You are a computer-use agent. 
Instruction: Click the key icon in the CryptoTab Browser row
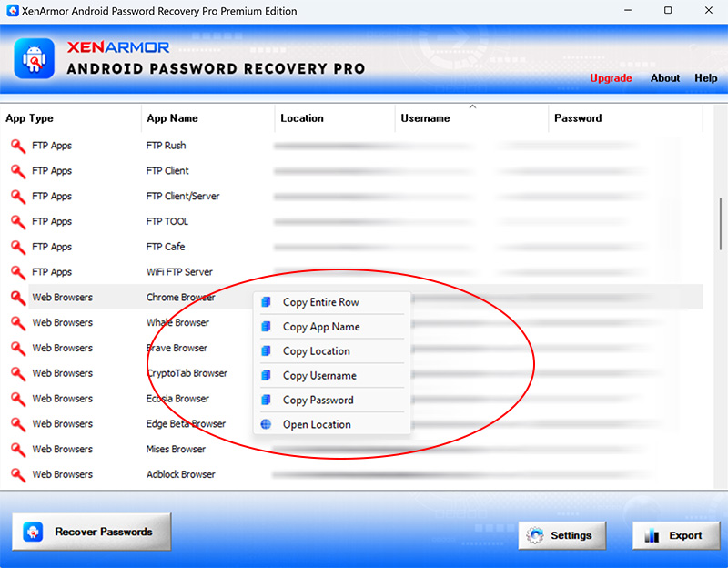click(x=18, y=373)
